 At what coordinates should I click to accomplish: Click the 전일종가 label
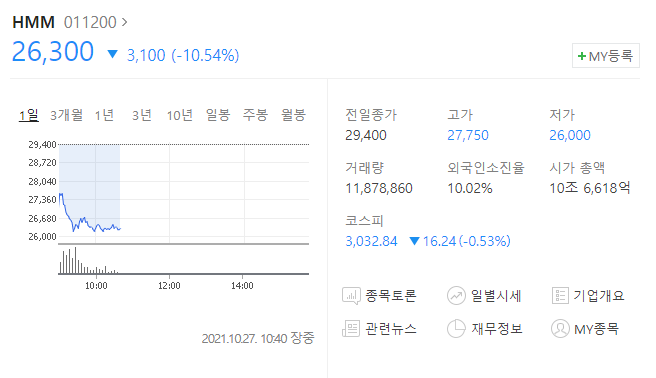371,115
